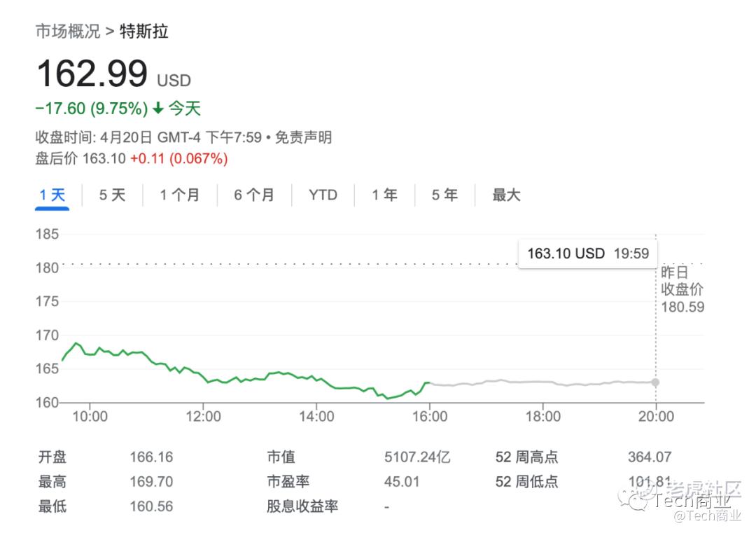Choose the 最大 range tab
756x533 pixels.
pyautogui.click(x=506, y=195)
